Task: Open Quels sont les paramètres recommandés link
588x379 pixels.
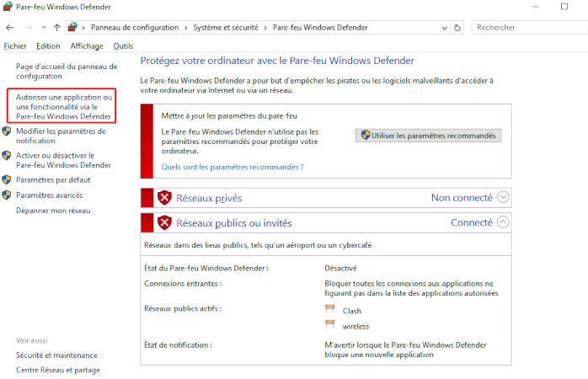Action: click(233, 167)
